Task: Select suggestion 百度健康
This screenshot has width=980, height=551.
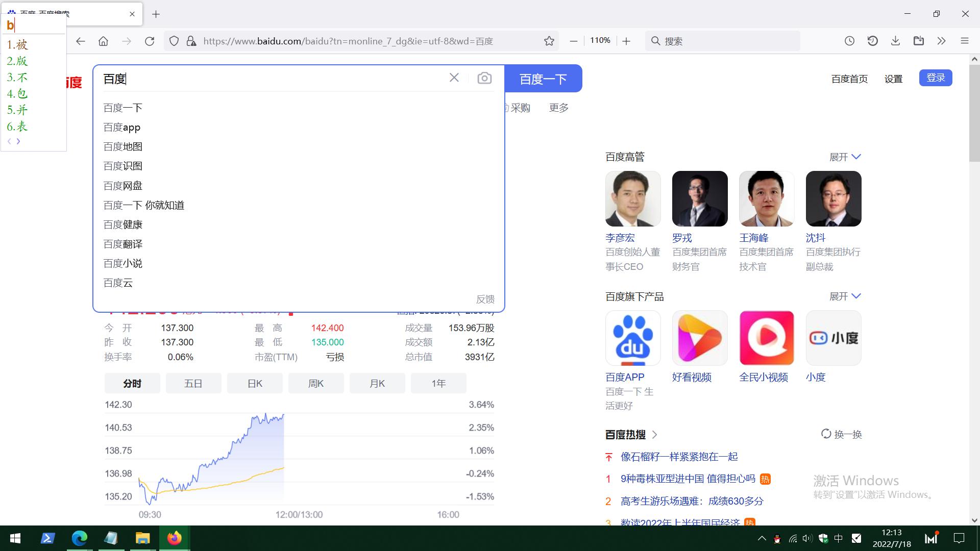Action: point(123,225)
